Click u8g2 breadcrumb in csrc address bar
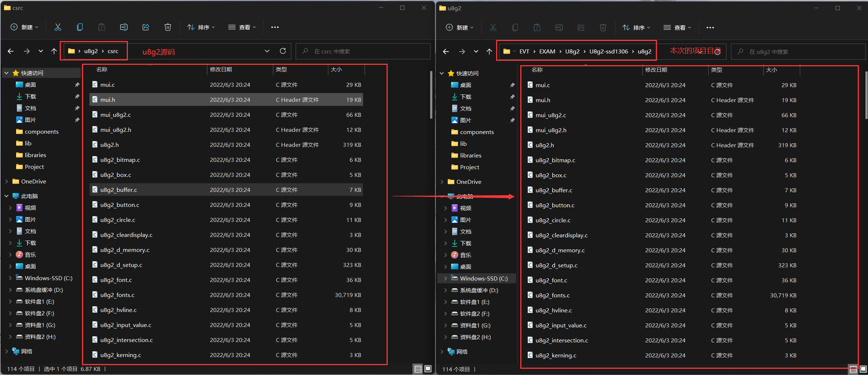 [91, 51]
